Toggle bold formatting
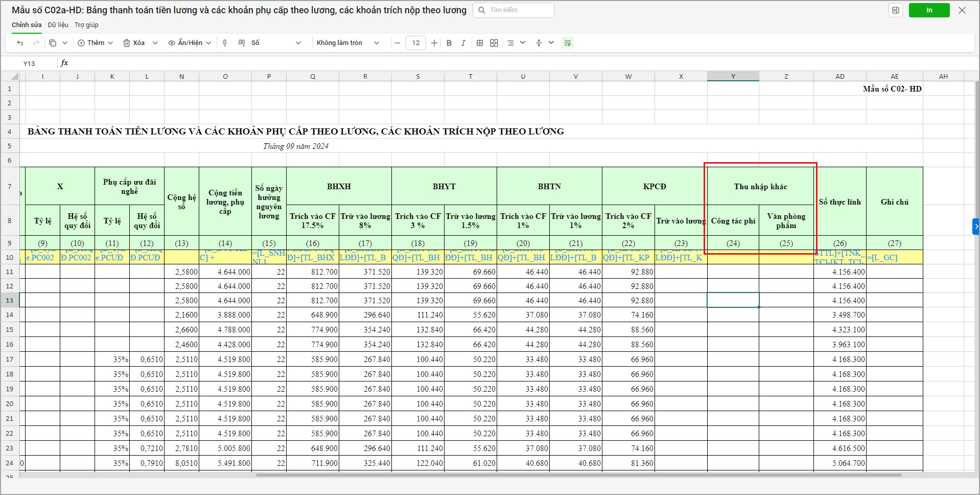Image resolution: width=980 pixels, height=495 pixels. coord(449,43)
